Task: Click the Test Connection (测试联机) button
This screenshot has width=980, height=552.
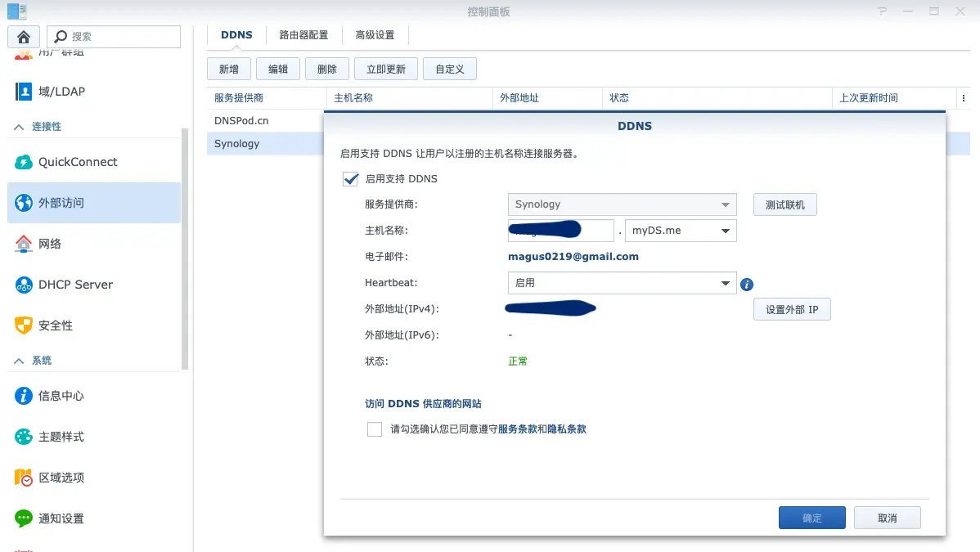Action: 785,204
